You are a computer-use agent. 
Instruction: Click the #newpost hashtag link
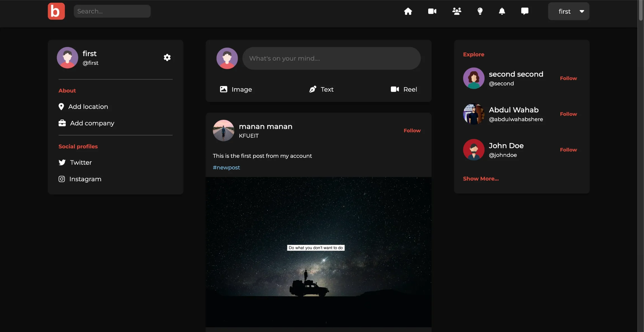point(226,168)
